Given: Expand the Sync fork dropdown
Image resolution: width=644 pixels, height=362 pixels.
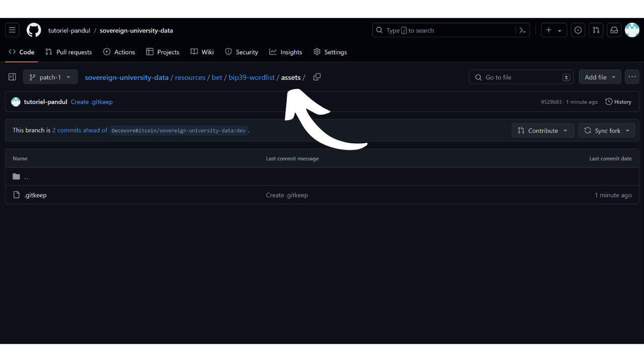Looking at the screenshot, I should pyautogui.click(x=607, y=130).
